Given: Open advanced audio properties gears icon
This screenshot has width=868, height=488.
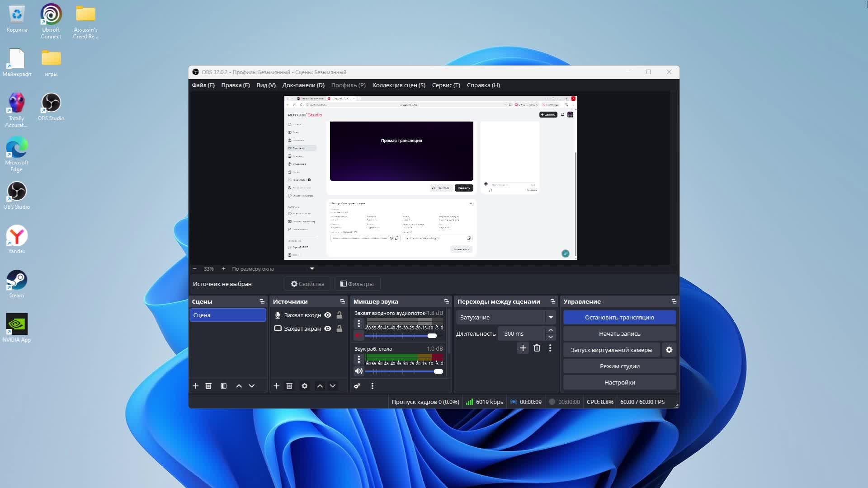Looking at the screenshot, I should [357, 386].
